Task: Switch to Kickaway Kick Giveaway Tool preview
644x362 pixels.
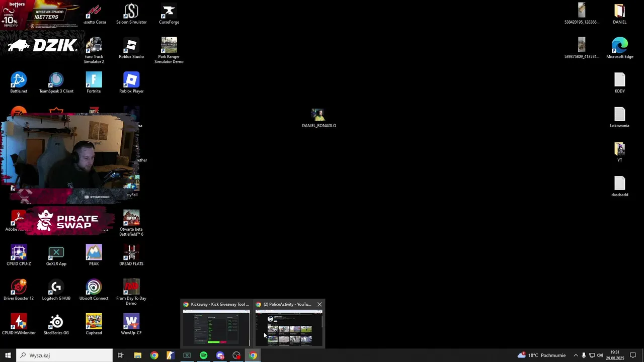Action: 216,324
